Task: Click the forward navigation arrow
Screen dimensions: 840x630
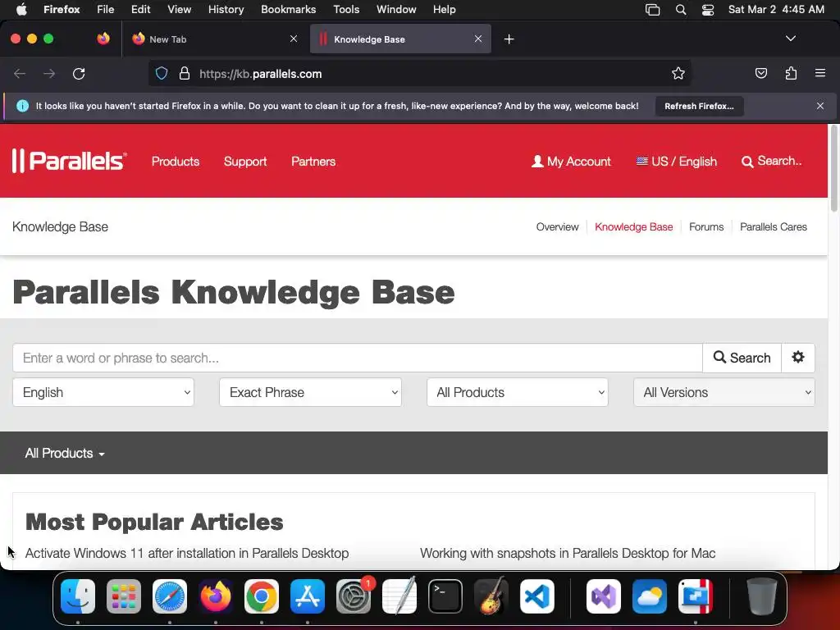Action: click(x=49, y=74)
